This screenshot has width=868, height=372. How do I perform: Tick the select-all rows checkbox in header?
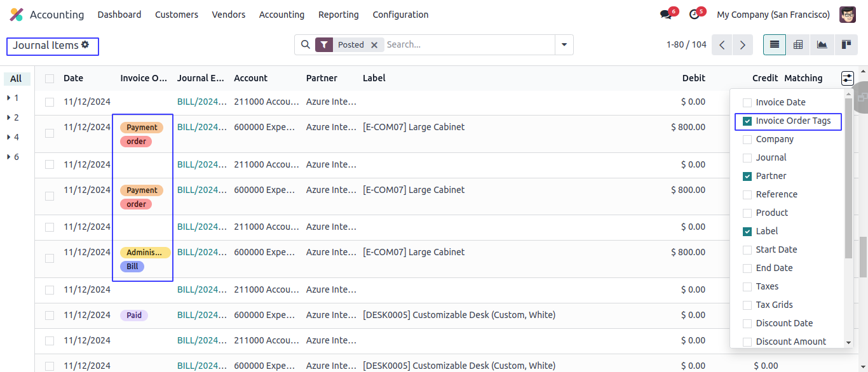(50, 79)
